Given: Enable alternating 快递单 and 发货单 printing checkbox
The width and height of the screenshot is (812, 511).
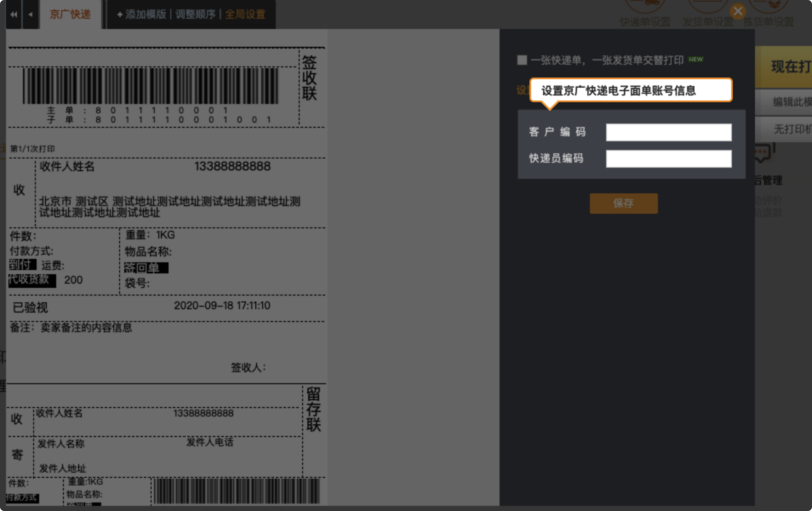Looking at the screenshot, I should click(522, 60).
